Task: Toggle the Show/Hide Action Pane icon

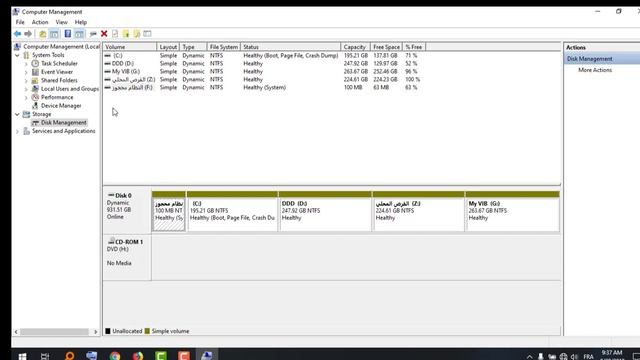Action: click(80, 34)
